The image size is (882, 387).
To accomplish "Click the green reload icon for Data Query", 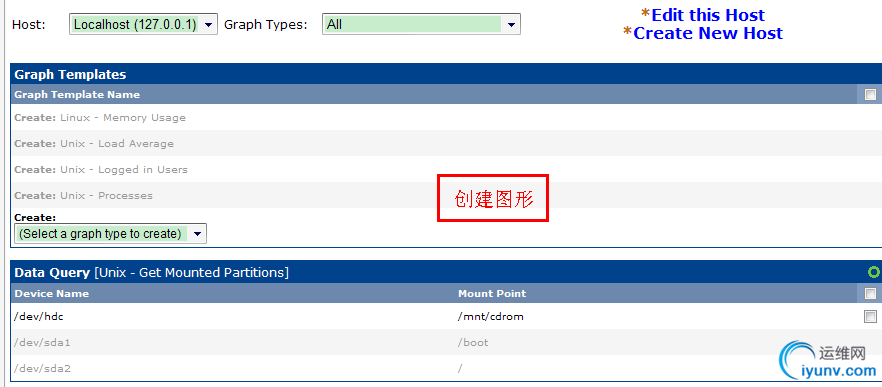I will [874, 272].
